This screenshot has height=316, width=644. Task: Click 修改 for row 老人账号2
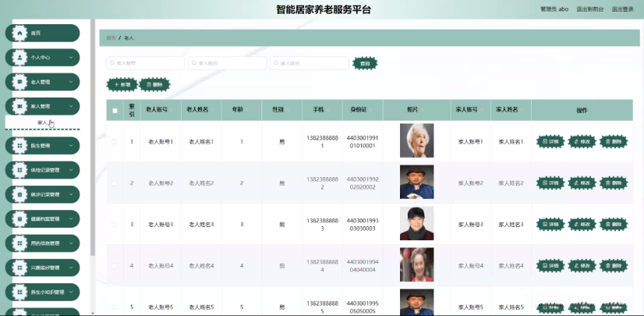tap(582, 183)
